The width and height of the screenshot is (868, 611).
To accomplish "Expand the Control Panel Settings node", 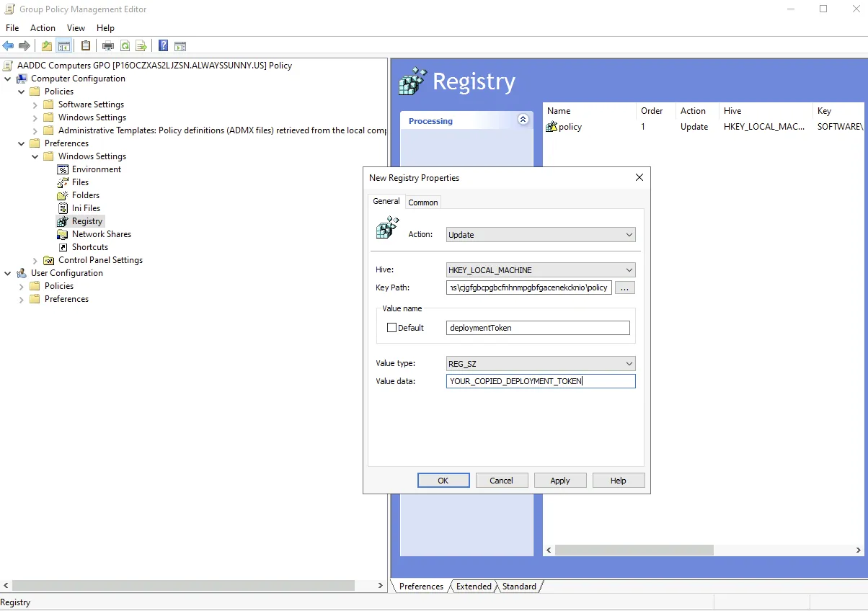I will pos(35,260).
